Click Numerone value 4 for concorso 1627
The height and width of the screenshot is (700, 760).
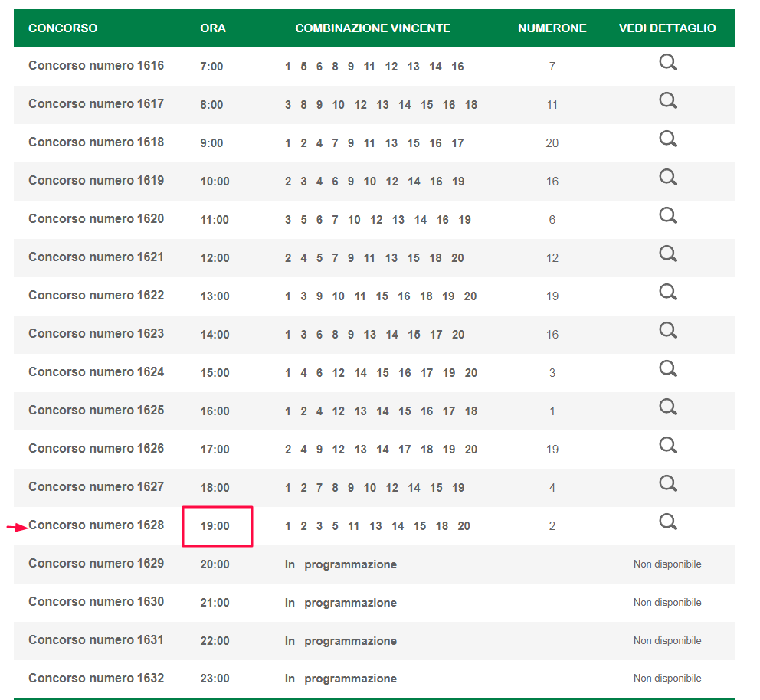pyautogui.click(x=552, y=488)
